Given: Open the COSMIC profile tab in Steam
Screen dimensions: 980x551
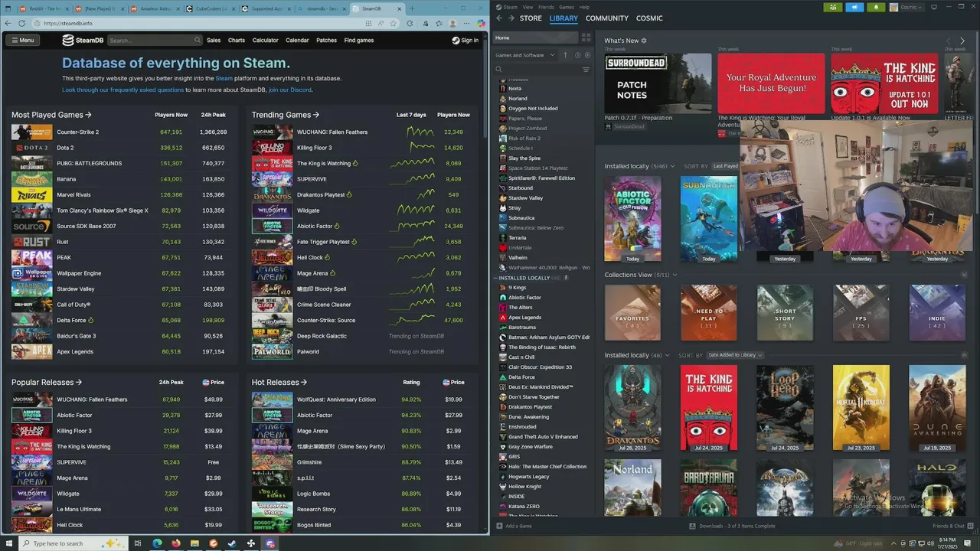Looking at the screenshot, I should (x=649, y=18).
